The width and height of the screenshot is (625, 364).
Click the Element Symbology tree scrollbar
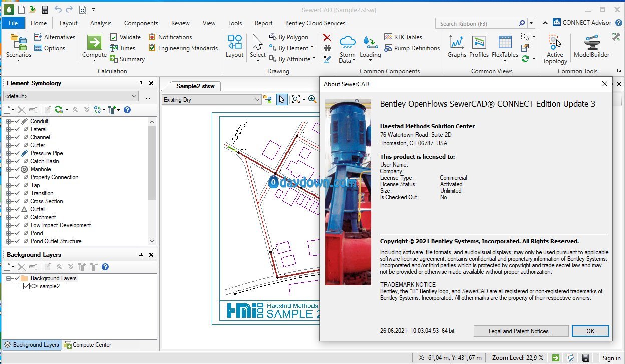click(152, 163)
